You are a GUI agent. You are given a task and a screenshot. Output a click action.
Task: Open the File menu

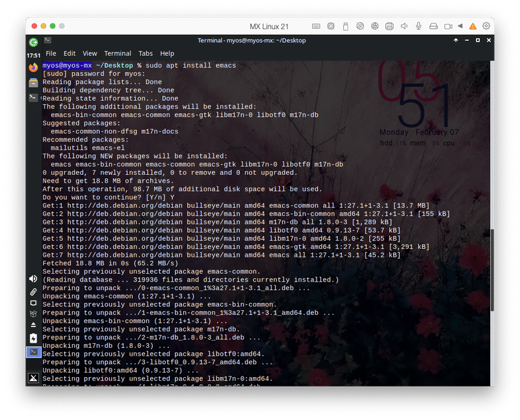pyautogui.click(x=51, y=53)
